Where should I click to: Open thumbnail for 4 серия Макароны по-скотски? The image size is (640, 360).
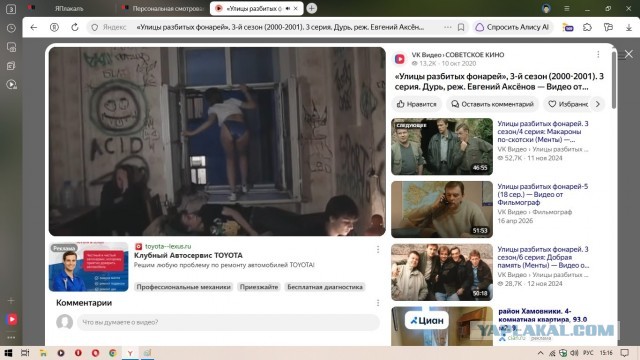[x=442, y=147]
